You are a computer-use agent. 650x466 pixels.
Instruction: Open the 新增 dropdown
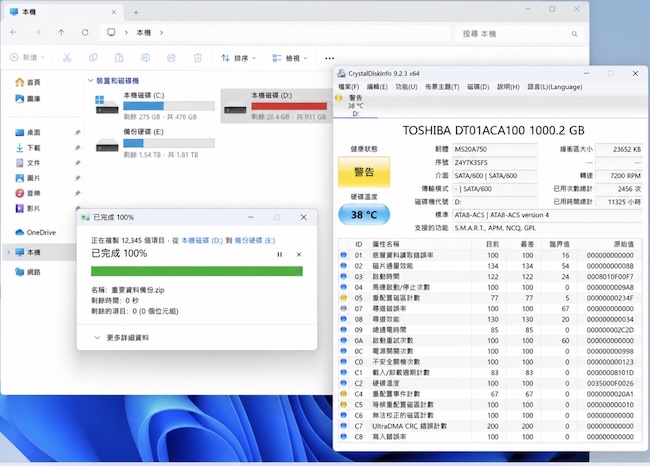click(27, 58)
